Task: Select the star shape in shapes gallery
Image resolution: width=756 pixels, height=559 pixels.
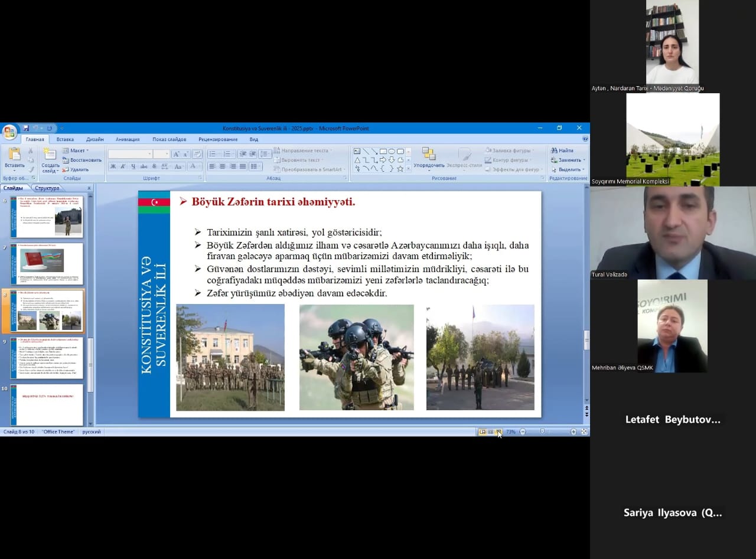Action: (400, 169)
